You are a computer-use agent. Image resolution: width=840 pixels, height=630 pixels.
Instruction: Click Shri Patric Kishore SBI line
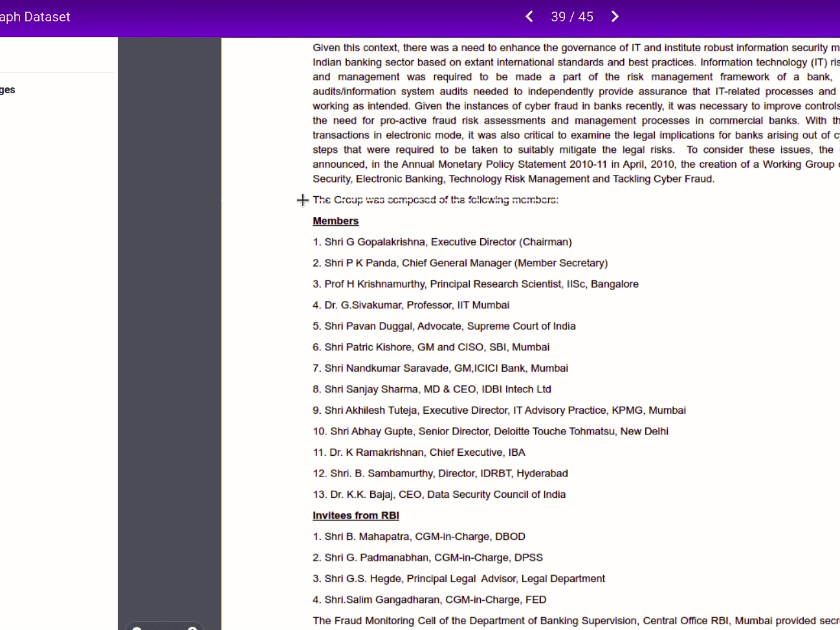[431, 347]
